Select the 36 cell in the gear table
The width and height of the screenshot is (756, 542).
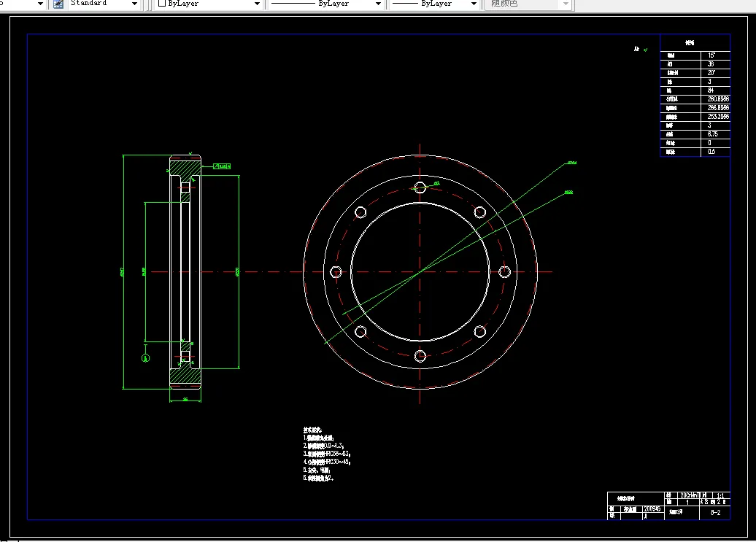click(711, 64)
